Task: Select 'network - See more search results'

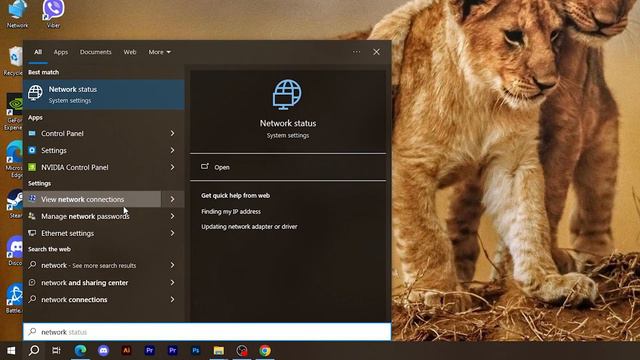Action: pyautogui.click(x=92, y=265)
